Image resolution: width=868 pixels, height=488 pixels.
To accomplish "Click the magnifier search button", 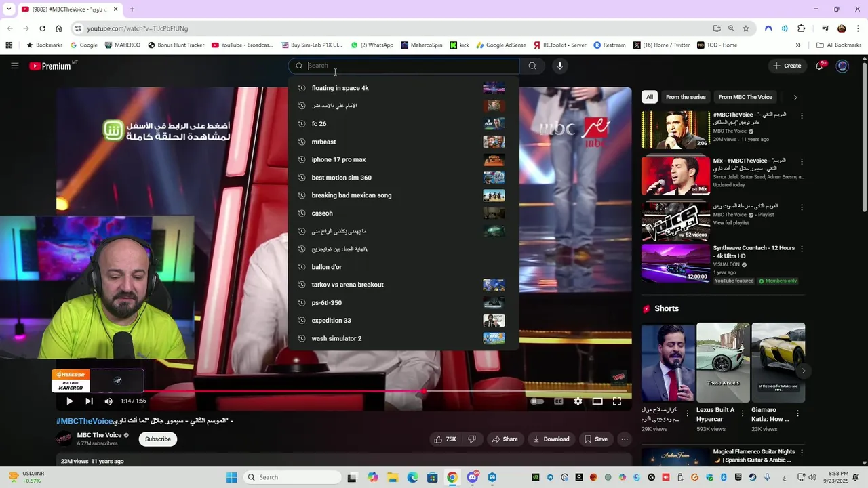I will click(532, 66).
